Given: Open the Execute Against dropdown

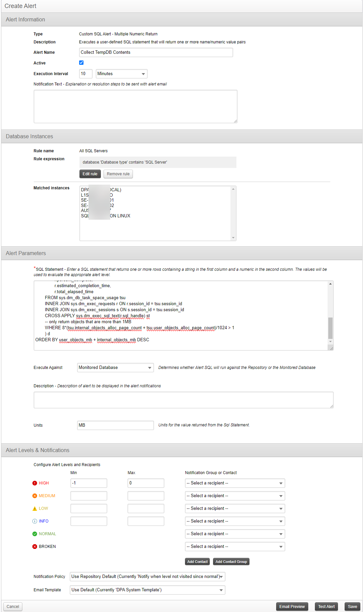Looking at the screenshot, I should click(x=115, y=368).
